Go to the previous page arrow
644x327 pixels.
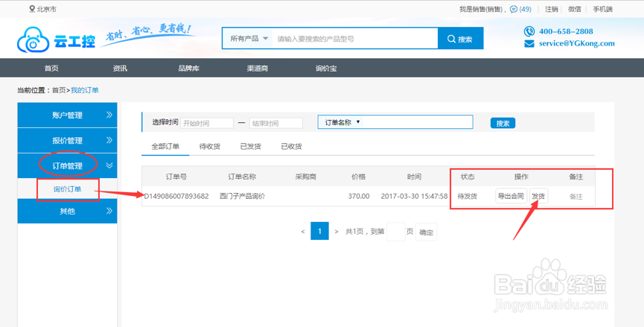coord(303,232)
